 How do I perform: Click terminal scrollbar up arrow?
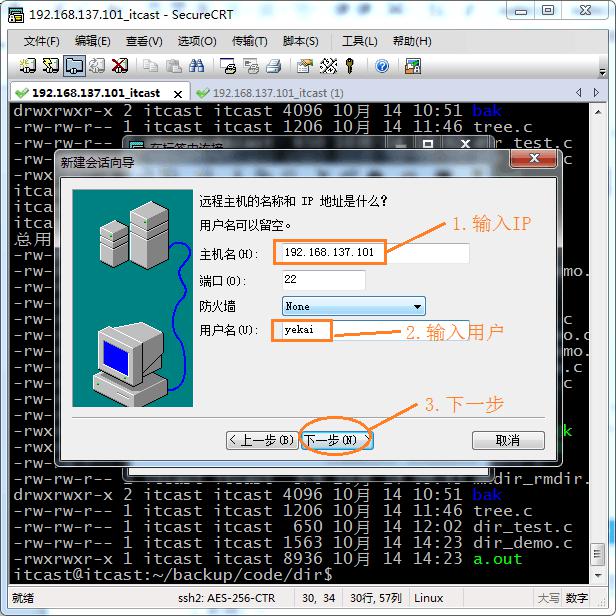[598, 112]
